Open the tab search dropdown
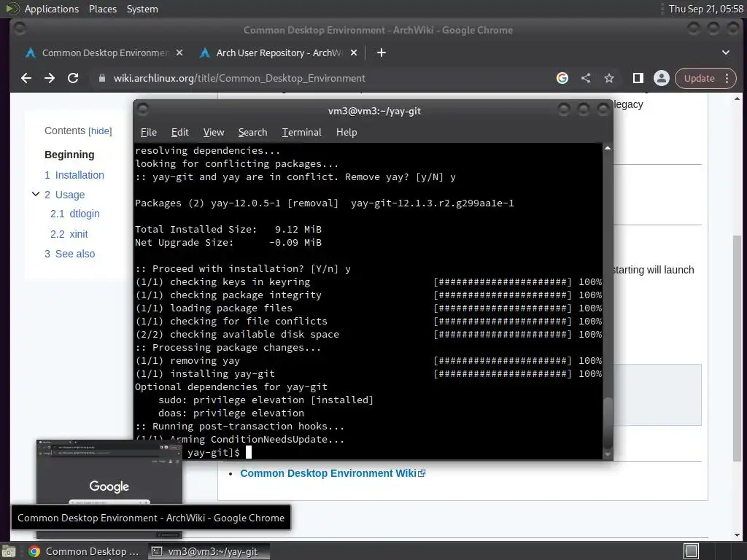The width and height of the screenshot is (747, 560). coord(726,52)
